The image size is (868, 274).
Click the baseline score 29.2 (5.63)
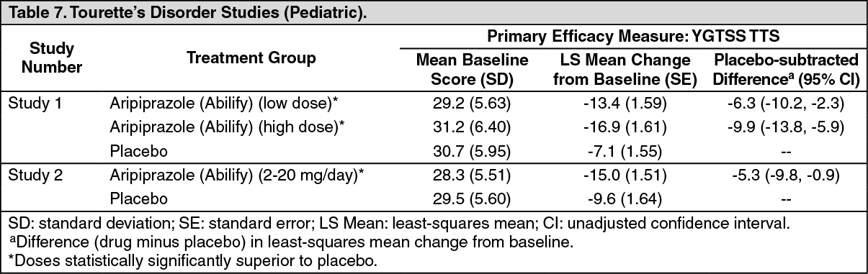(473, 104)
